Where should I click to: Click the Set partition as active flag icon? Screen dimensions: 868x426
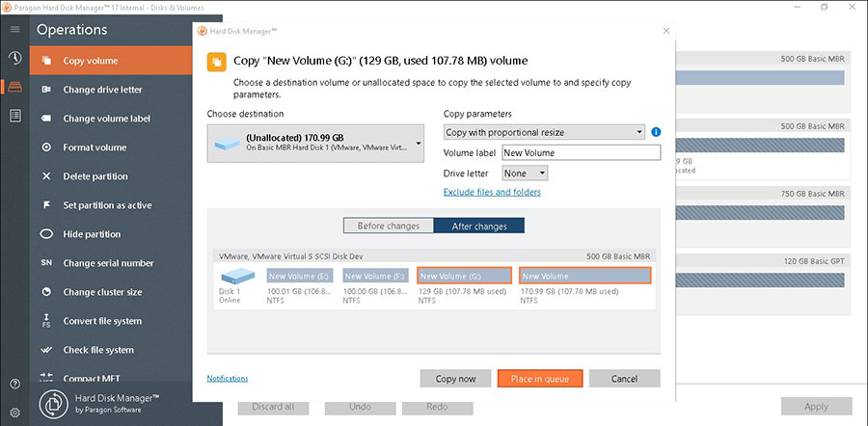coord(46,205)
